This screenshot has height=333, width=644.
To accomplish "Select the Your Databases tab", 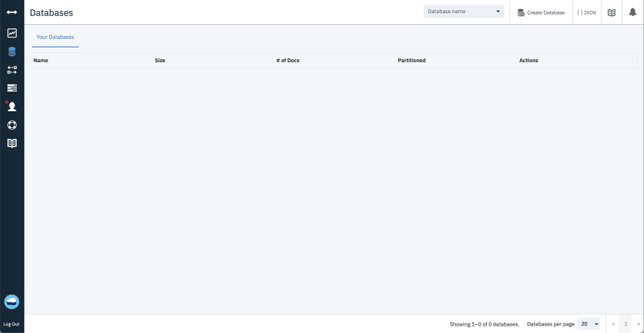I will point(56,37).
